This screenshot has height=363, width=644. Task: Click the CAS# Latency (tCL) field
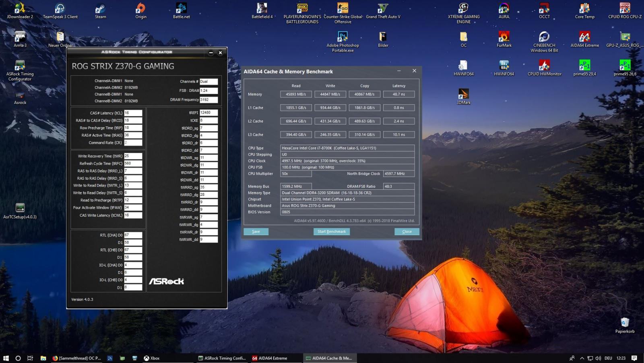133,113
